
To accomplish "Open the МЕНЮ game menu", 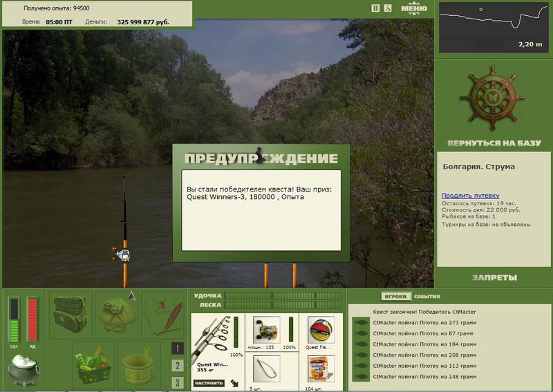I will pyautogui.click(x=414, y=8).
